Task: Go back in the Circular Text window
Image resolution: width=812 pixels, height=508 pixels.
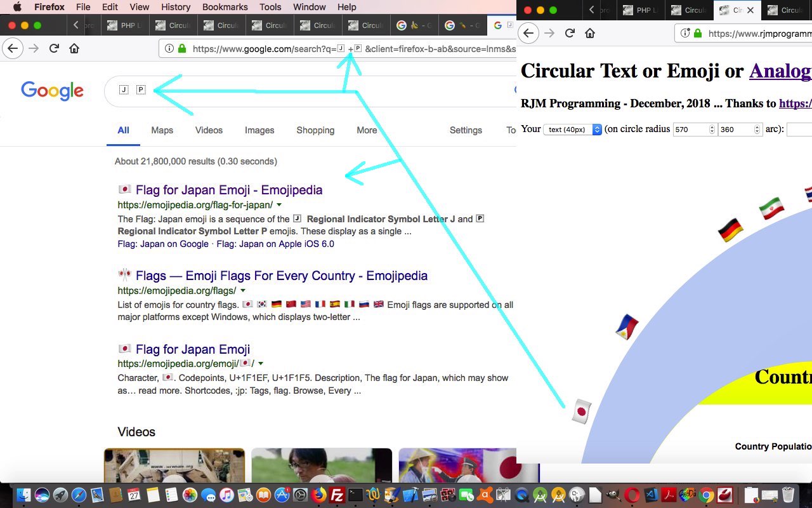Action: click(x=529, y=33)
